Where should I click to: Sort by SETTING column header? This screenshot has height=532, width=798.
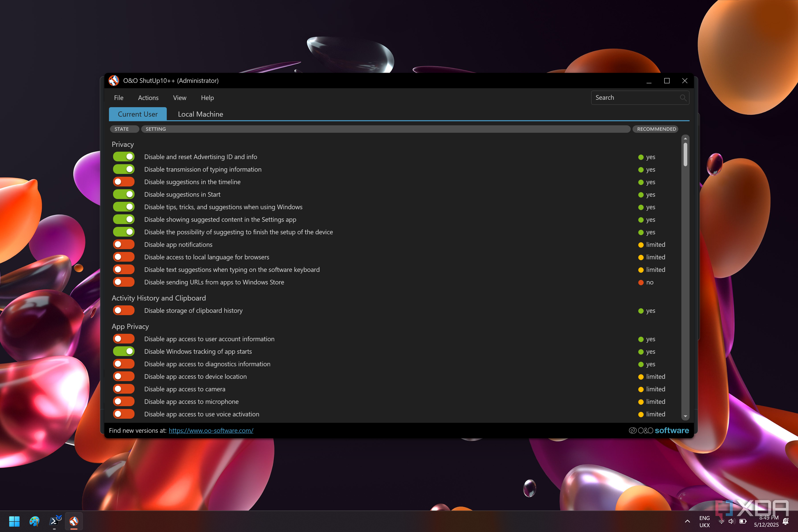386,129
